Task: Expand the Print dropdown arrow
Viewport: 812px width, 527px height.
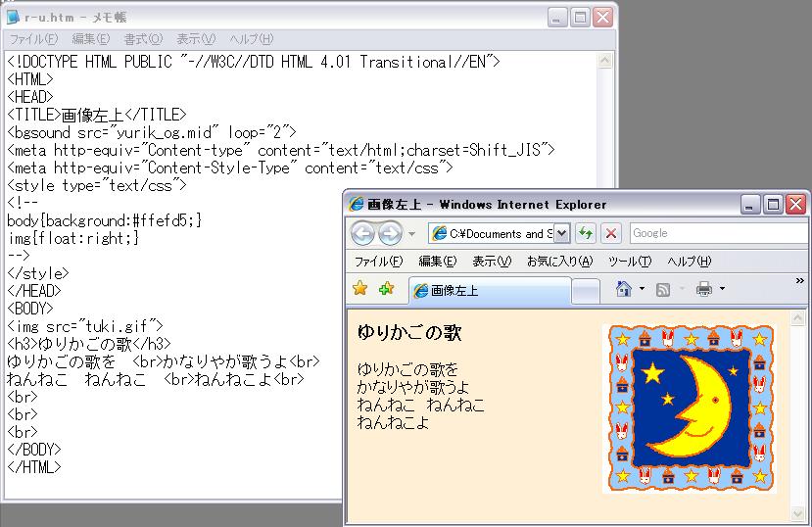Action: click(x=723, y=289)
